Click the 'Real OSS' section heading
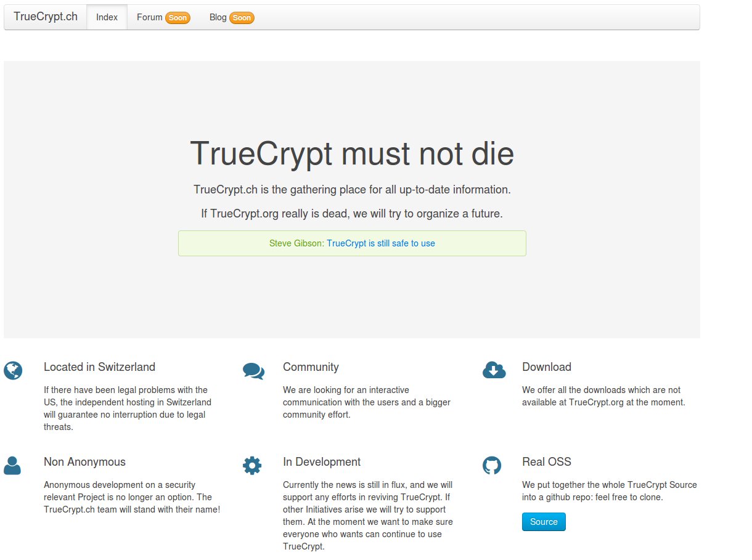 547,462
